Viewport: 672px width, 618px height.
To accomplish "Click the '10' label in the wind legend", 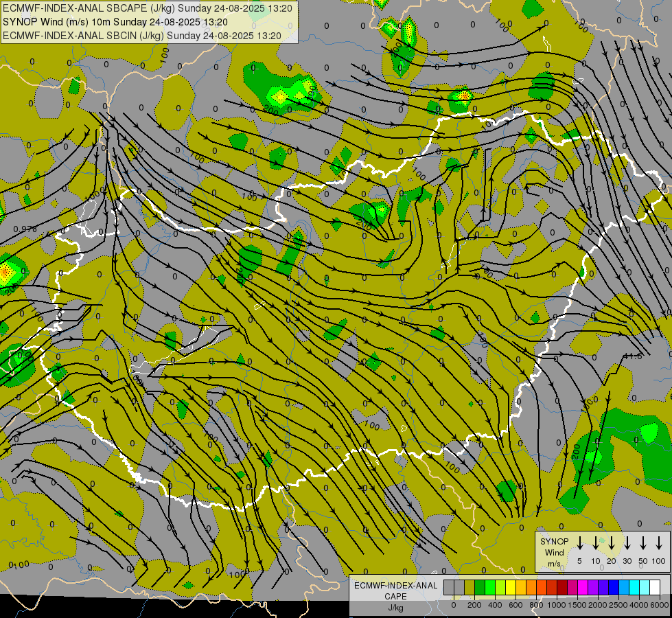I will (x=596, y=561).
